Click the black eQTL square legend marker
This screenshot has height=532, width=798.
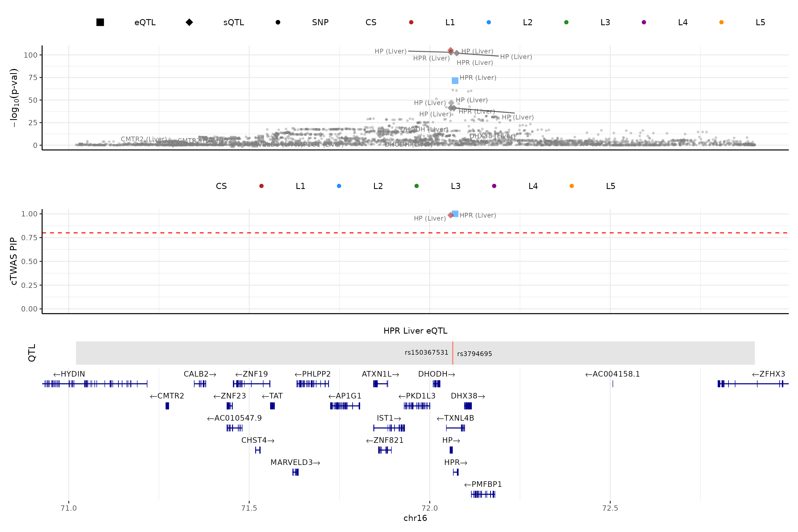[x=100, y=22]
